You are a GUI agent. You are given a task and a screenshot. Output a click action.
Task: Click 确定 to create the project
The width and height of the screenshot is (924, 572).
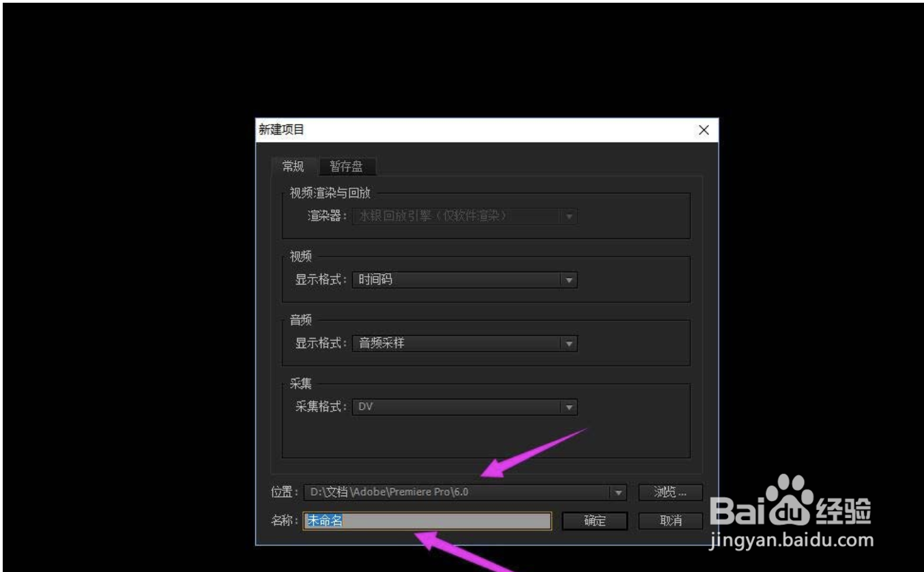pos(595,519)
